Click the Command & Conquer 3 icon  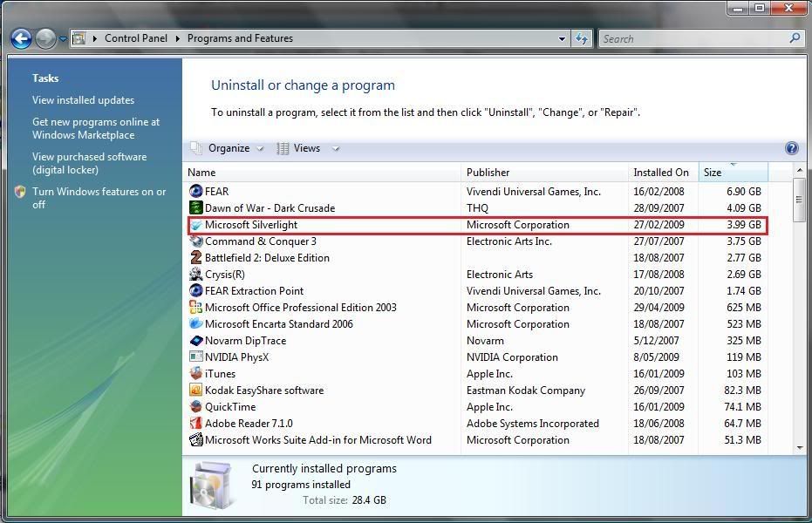pyautogui.click(x=195, y=241)
